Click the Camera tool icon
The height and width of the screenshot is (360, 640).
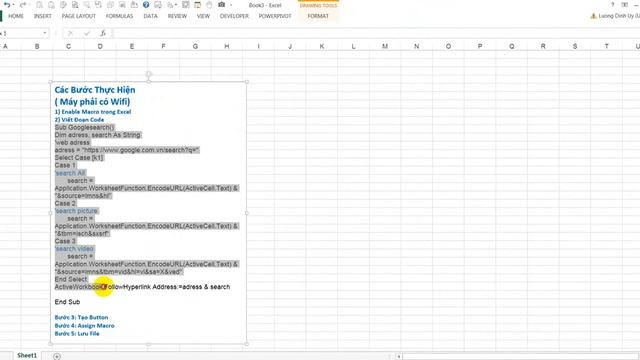[x=221, y=5]
